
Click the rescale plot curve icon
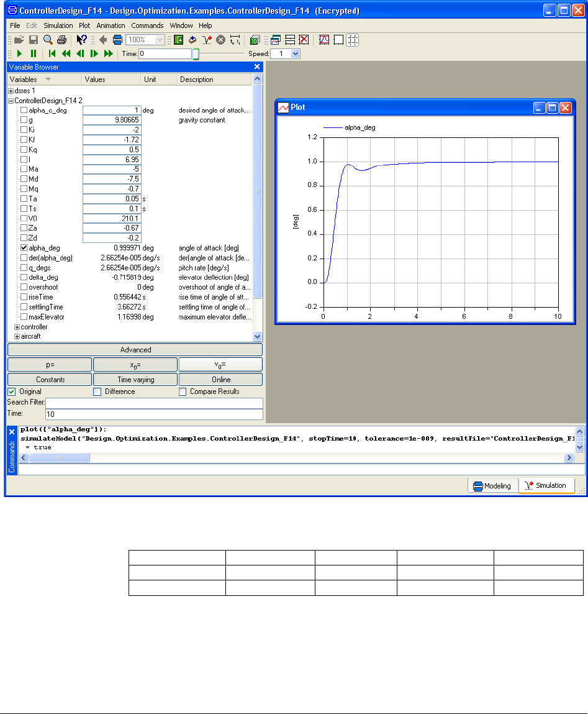(324, 40)
